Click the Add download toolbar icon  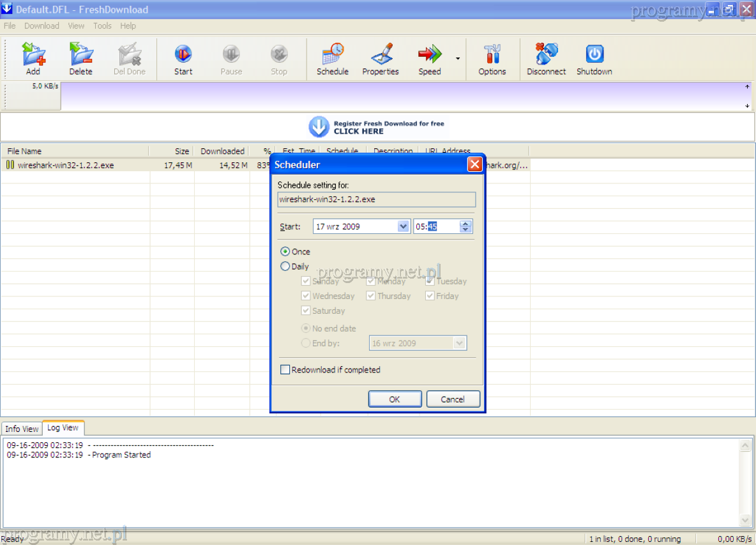(x=33, y=55)
